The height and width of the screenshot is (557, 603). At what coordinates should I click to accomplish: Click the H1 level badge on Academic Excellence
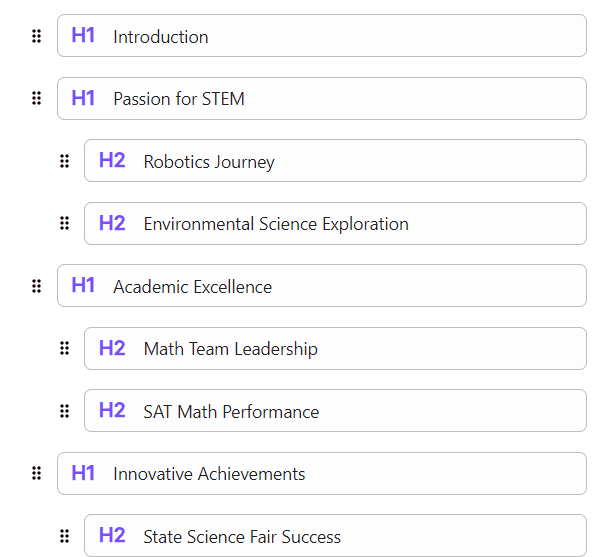(x=83, y=286)
